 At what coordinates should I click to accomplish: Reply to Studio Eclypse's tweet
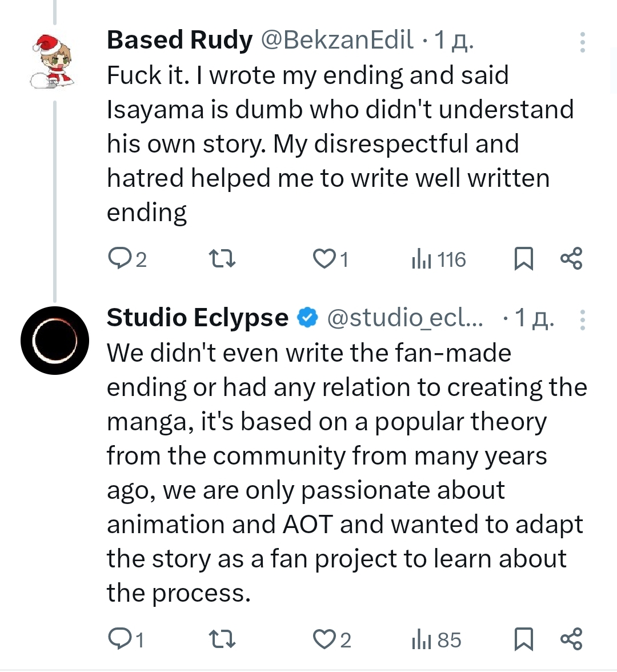click(x=120, y=639)
